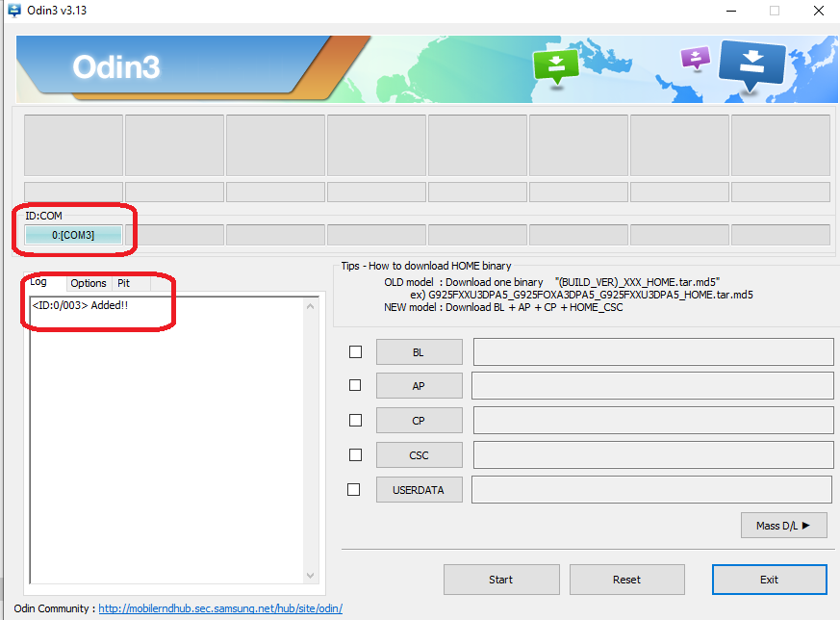Click the USERDATA file path field

pyautogui.click(x=652, y=490)
